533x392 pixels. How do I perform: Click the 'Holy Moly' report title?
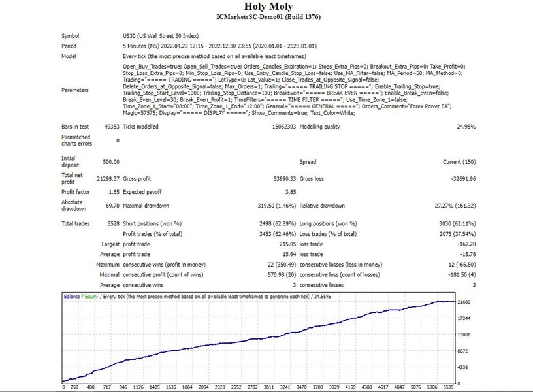268,6
